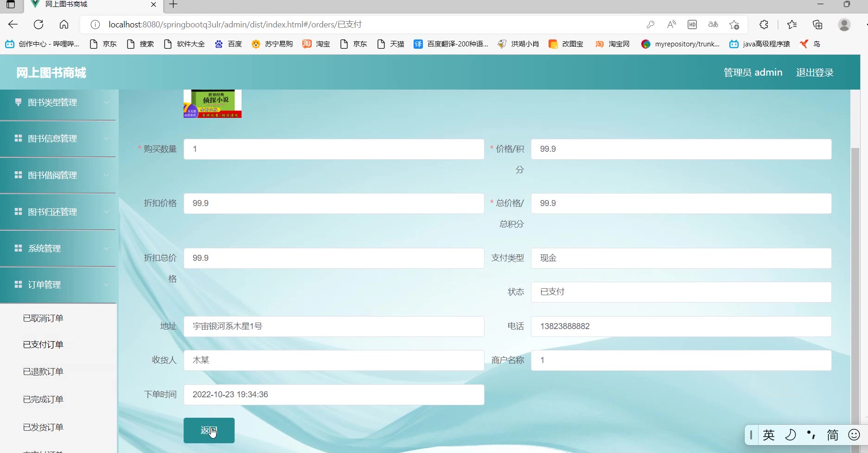Close the 网上图书商城 tab
This screenshot has width=868, height=453.
[x=153, y=5]
